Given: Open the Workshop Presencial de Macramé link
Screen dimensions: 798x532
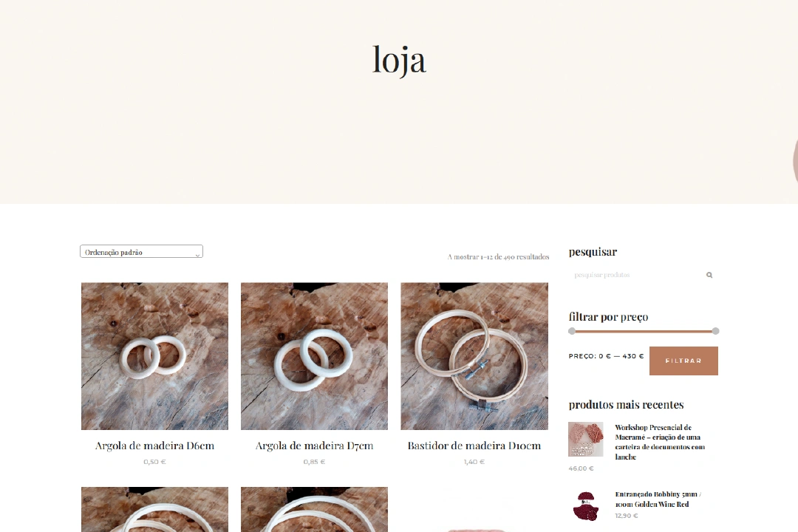Looking at the screenshot, I should click(660, 442).
